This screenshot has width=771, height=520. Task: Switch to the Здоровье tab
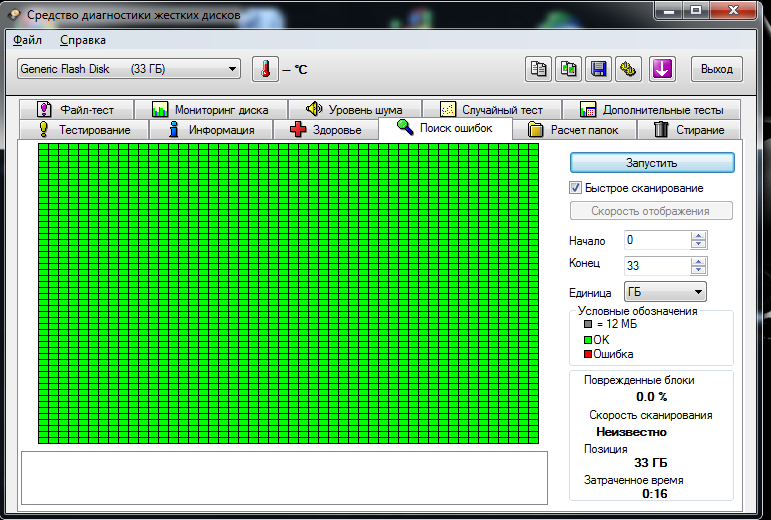pyautogui.click(x=326, y=130)
